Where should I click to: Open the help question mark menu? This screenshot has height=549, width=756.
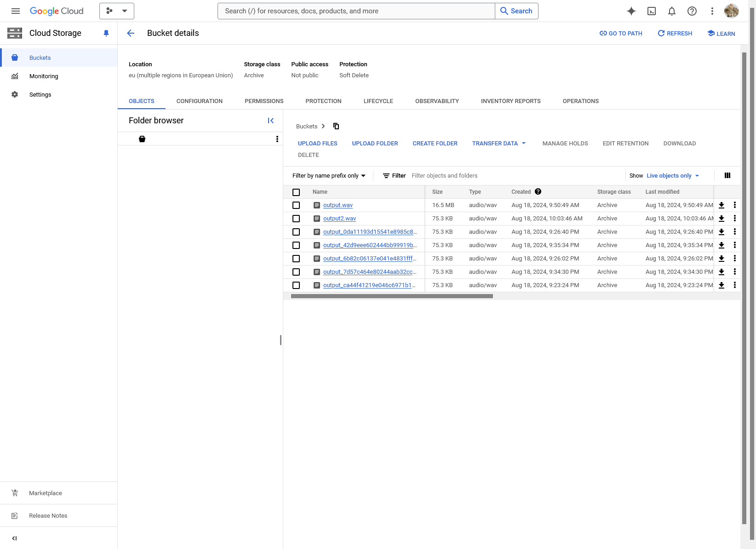click(692, 11)
